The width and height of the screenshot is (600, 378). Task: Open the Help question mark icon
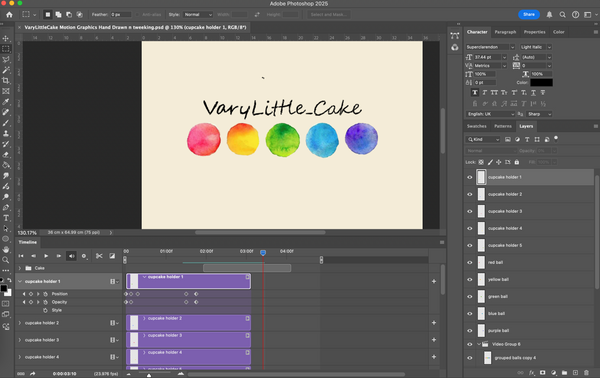click(576, 15)
